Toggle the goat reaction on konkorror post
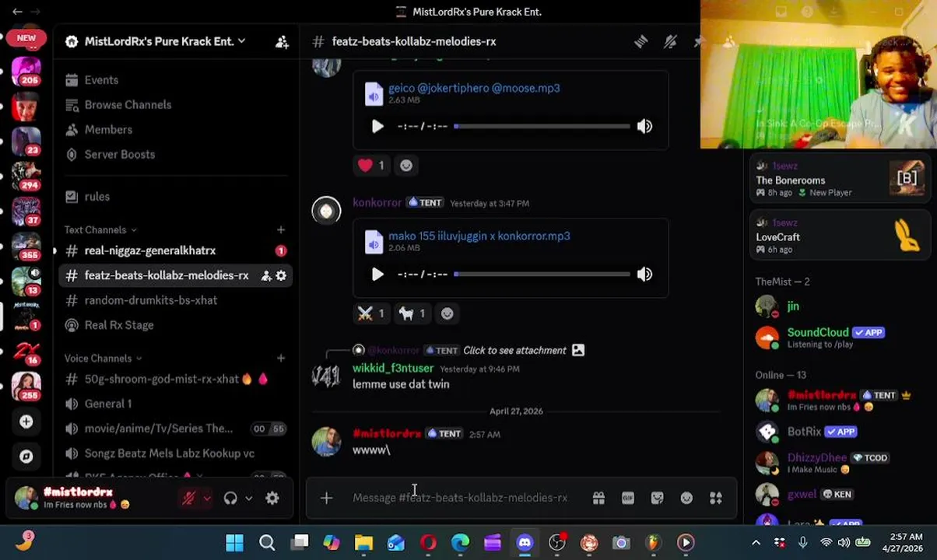 (x=412, y=313)
